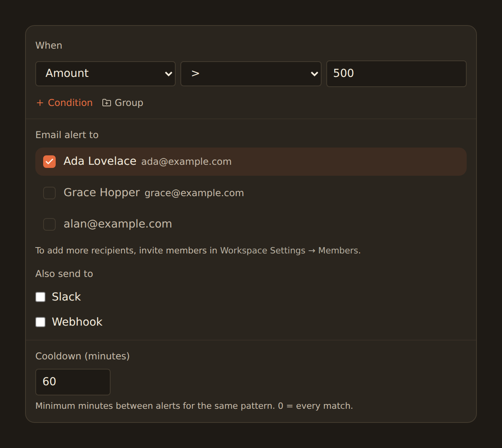Open the Amount field dropdown
This screenshot has height=448, width=502.
point(105,73)
